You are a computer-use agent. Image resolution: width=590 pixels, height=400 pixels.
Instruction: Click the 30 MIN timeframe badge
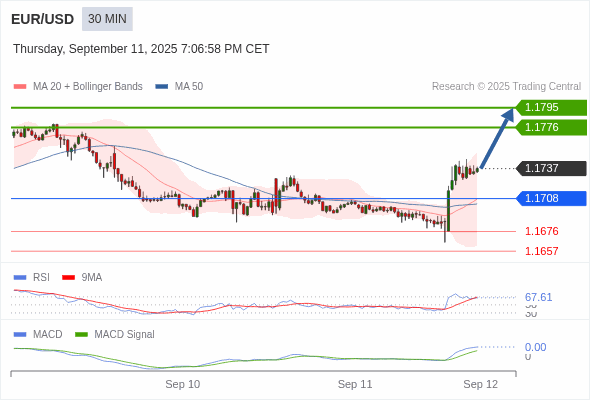(x=107, y=19)
